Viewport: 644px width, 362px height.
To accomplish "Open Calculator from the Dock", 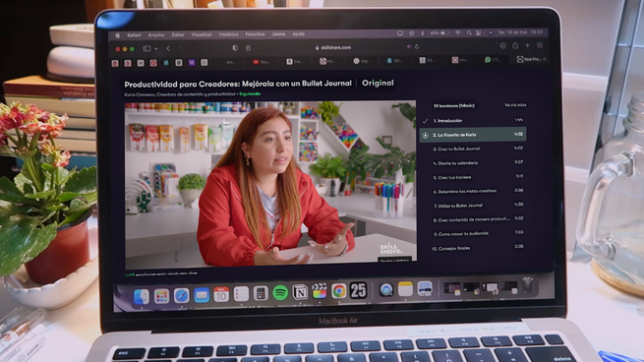I will pos(261,293).
